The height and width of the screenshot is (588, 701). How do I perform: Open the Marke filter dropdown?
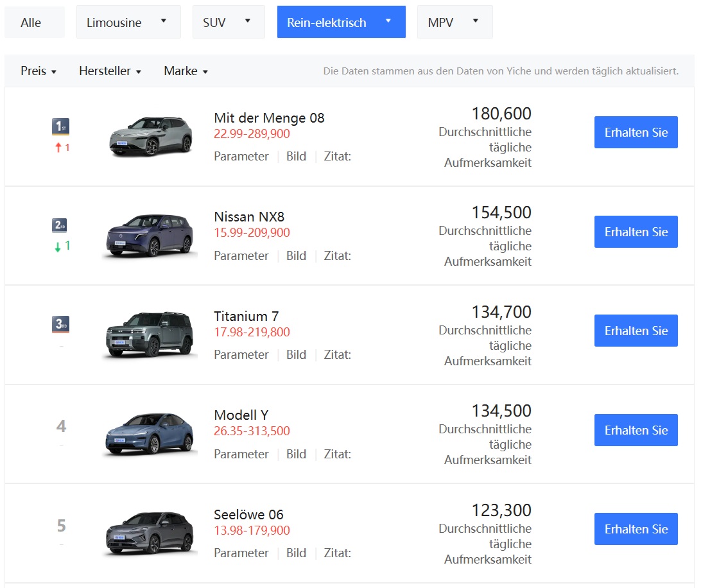click(186, 71)
